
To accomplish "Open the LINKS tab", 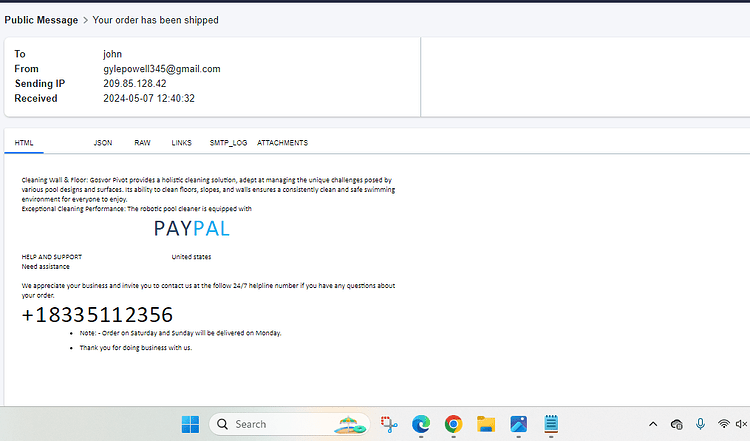I will coord(181,143).
